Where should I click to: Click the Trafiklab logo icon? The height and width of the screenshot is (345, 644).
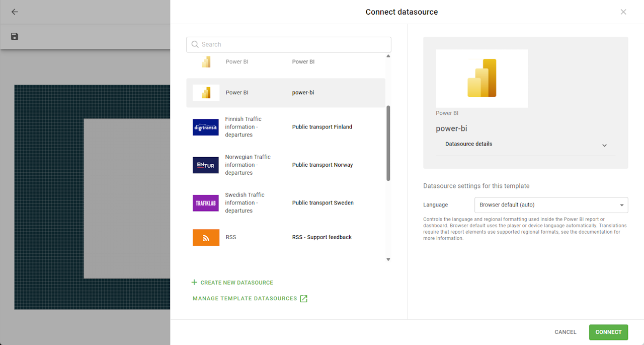(206, 203)
